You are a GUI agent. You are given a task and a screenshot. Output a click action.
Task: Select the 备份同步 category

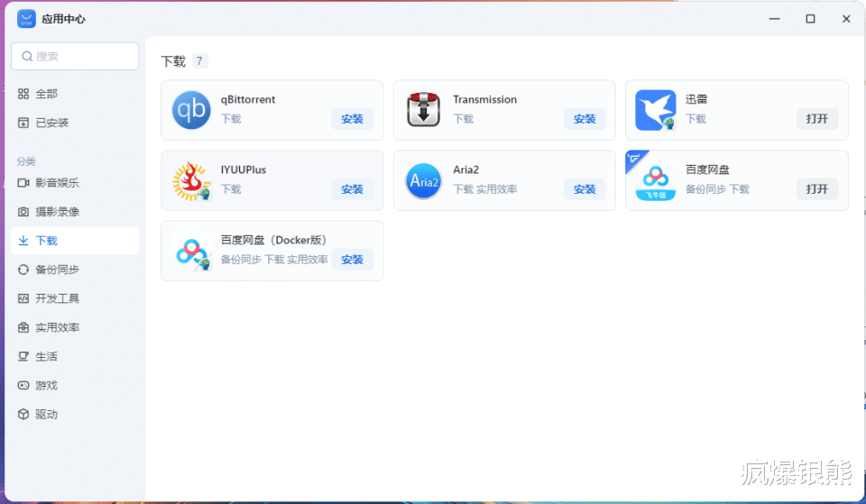click(x=75, y=270)
